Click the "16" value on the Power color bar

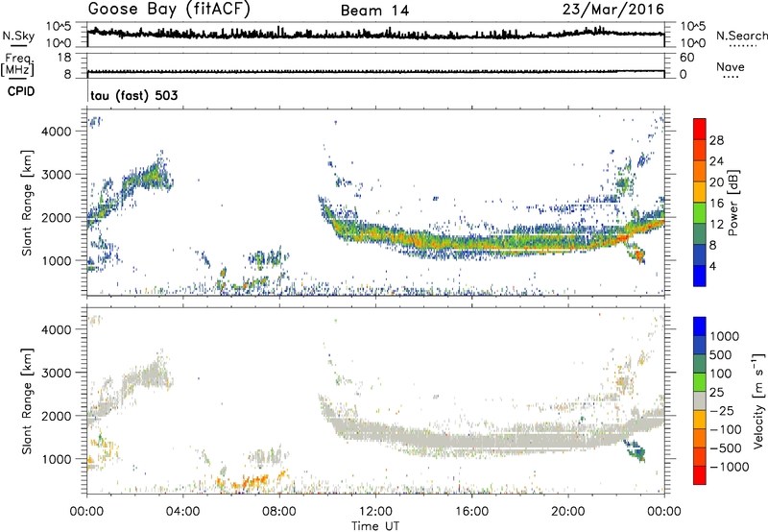[716, 204]
